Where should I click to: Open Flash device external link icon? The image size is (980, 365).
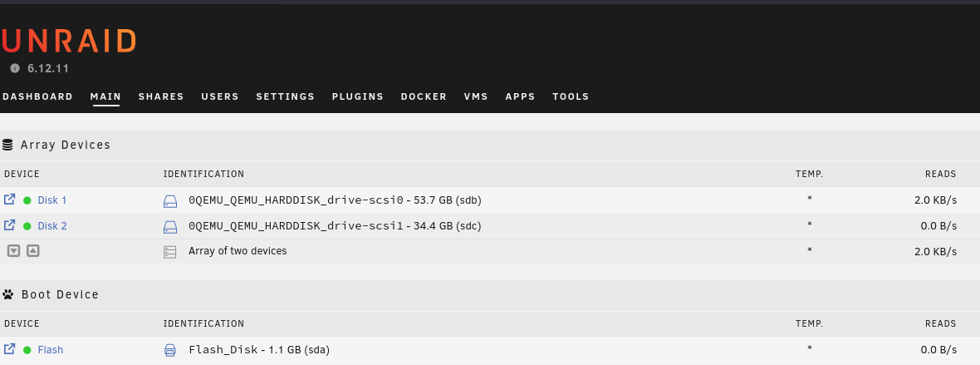coord(9,348)
